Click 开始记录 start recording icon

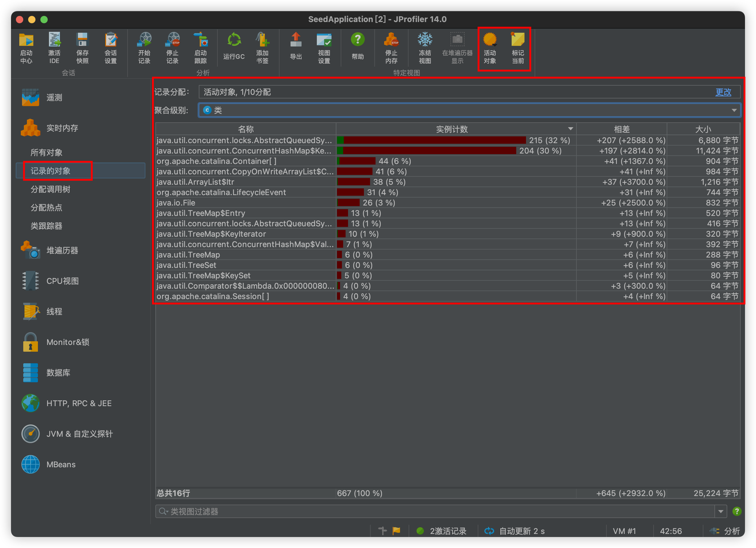click(x=144, y=48)
